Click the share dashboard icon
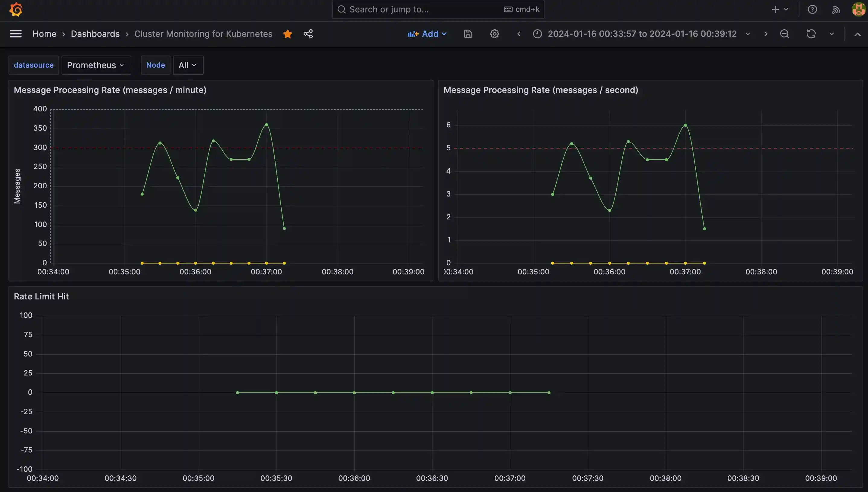Viewport: 868px width, 492px height. [x=308, y=34]
